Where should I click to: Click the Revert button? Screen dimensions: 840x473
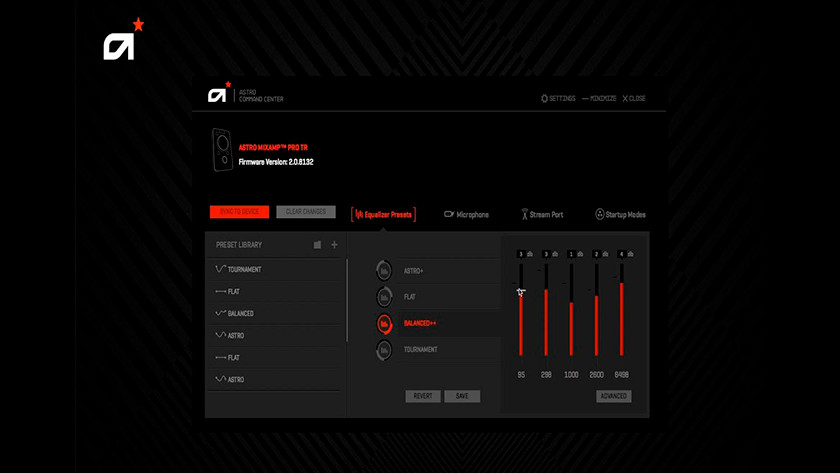click(x=423, y=396)
